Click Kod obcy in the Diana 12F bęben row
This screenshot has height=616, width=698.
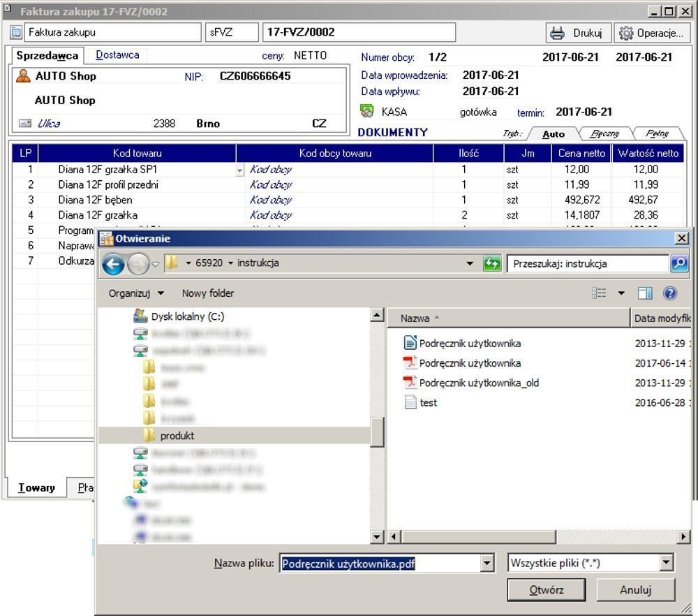click(x=271, y=200)
